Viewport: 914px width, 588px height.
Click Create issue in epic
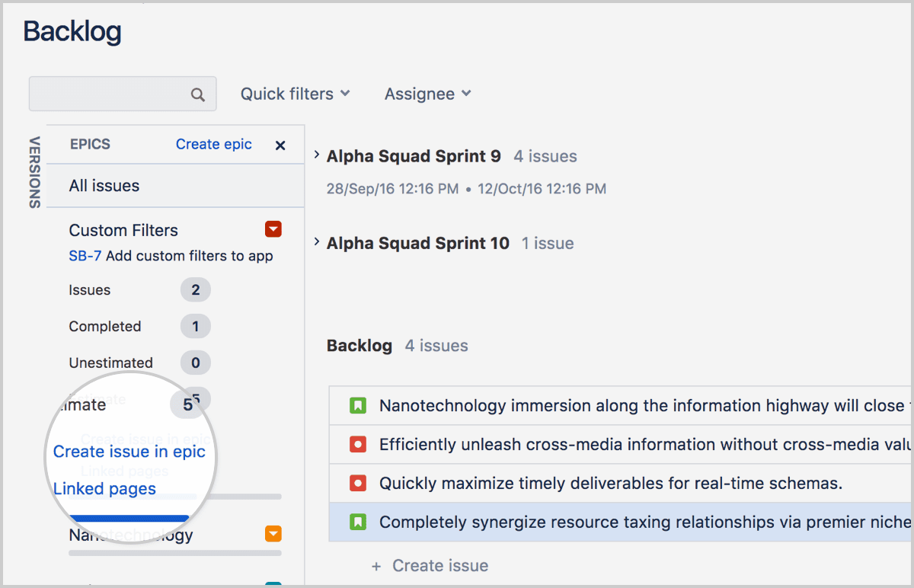coord(129,451)
